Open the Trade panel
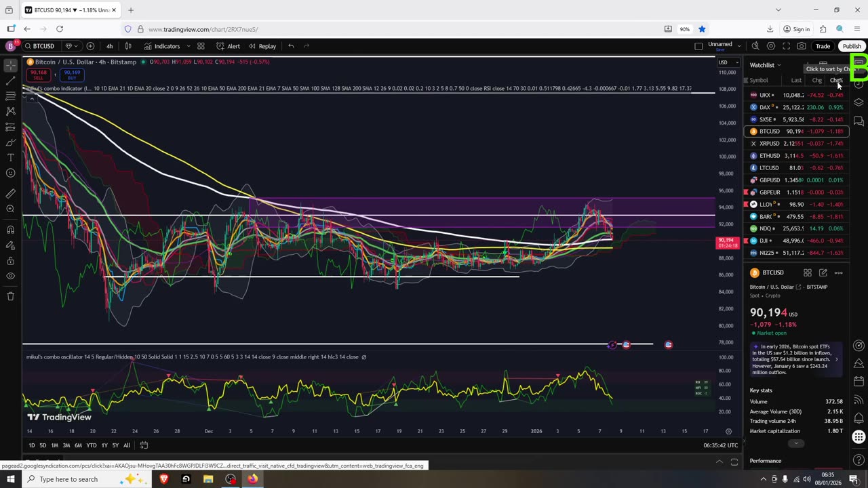Viewport: 868px width, 488px height. (823, 46)
